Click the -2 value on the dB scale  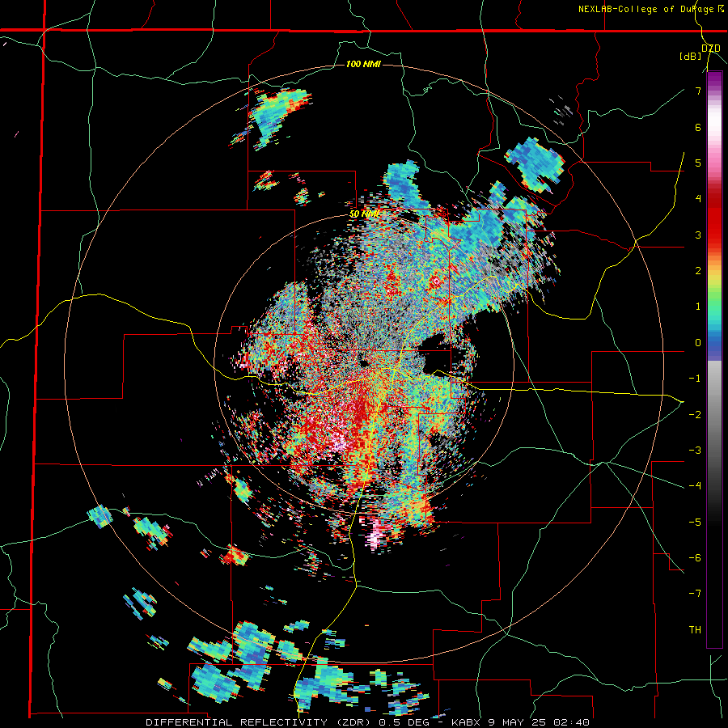tap(695, 414)
